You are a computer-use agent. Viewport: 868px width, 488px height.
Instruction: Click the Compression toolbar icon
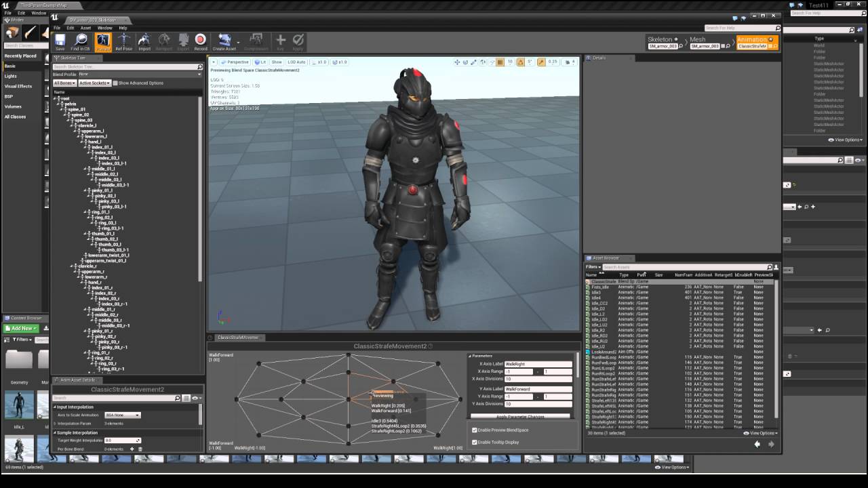[256, 42]
